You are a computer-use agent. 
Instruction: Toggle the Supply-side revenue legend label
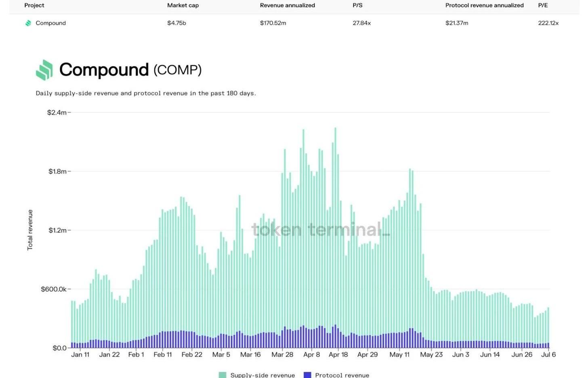point(262,375)
